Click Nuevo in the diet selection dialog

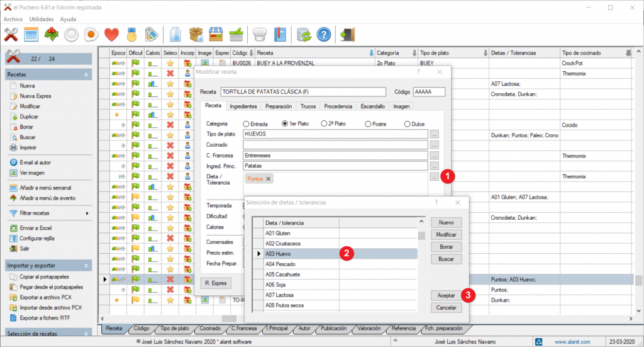(446, 222)
